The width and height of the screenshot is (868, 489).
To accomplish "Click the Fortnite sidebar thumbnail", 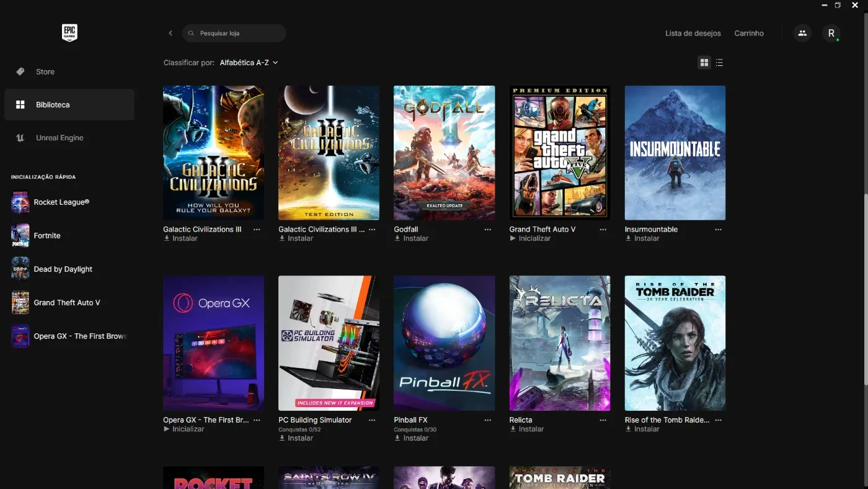I will (x=20, y=235).
